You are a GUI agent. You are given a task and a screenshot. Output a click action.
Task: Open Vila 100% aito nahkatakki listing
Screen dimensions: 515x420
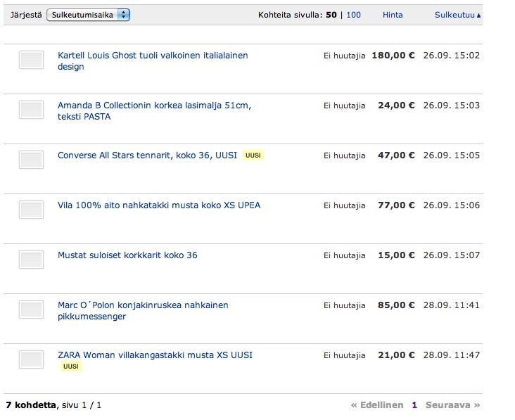[x=159, y=205]
